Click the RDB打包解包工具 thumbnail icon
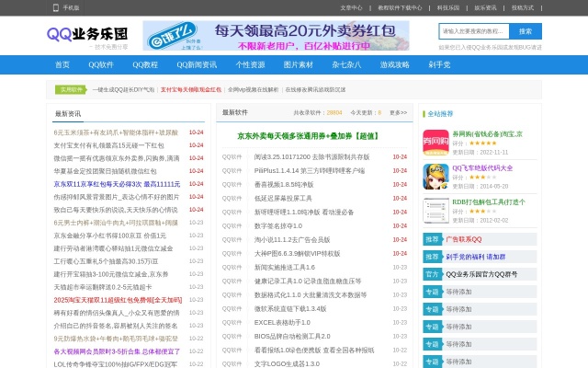Screen dimensions: 588x368 pyautogui.click(x=435, y=207)
